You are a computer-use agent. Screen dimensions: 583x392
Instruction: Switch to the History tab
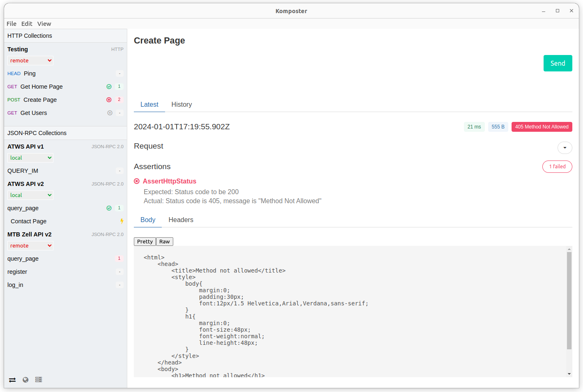[x=181, y=104]
